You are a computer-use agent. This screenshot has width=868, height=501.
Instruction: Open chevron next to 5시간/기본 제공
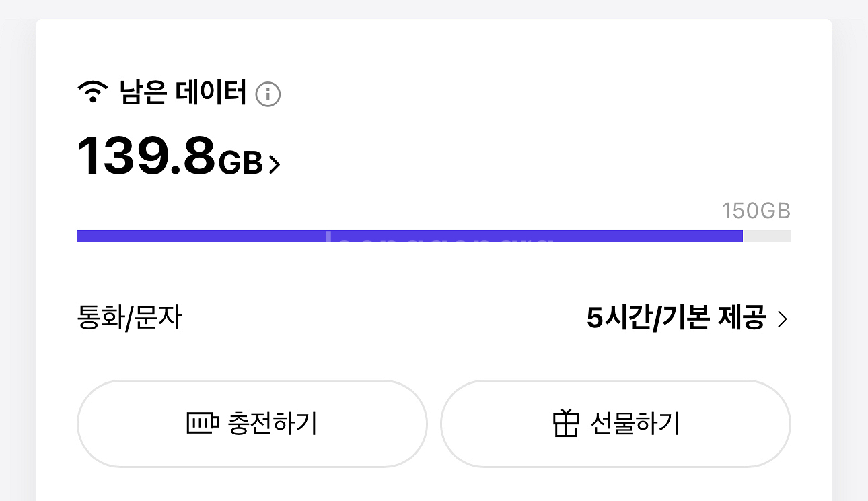[782, 319]
